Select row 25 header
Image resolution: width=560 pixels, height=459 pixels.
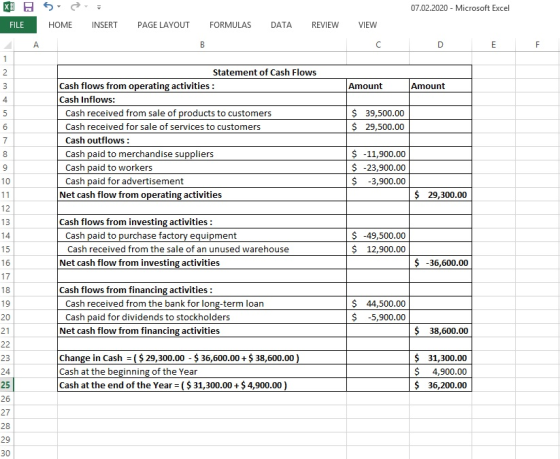point(7,385)
